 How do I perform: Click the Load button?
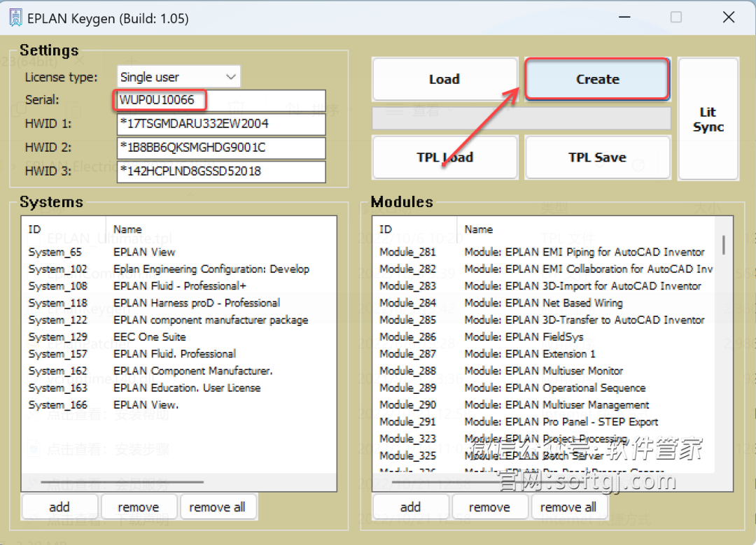(x=444, y=79)
